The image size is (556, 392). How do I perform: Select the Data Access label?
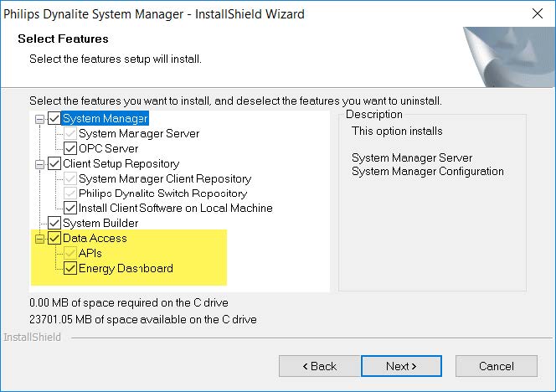pyautogui.click(x=95, y=238)
